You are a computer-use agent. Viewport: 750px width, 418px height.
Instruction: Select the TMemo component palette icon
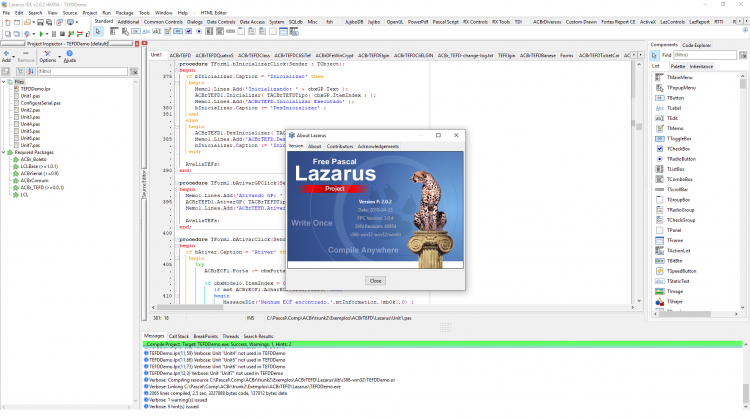[167, 32]
